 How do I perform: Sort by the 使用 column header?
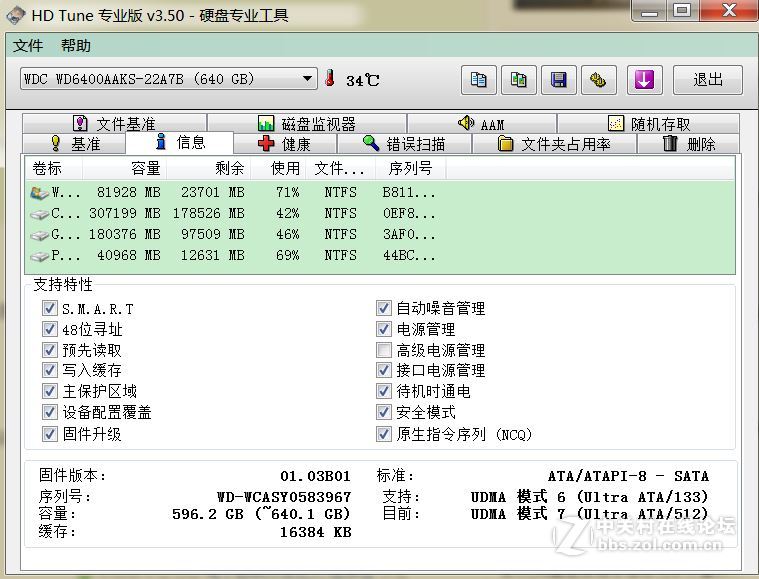coord(278,168)
